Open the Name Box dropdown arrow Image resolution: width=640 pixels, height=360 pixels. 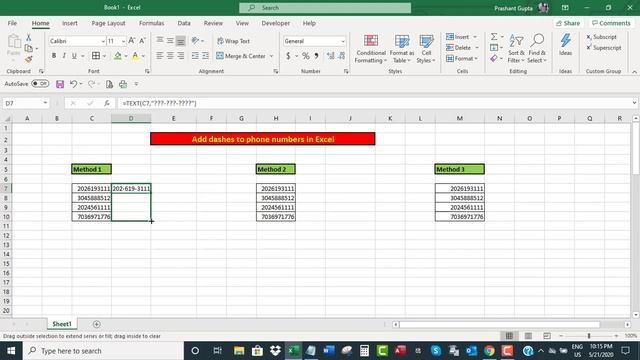(45, 103)
